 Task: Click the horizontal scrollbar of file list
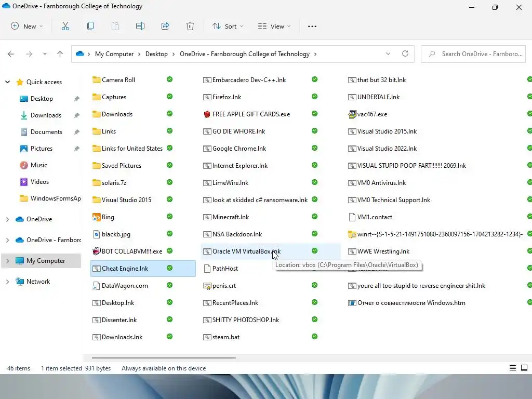164,357
